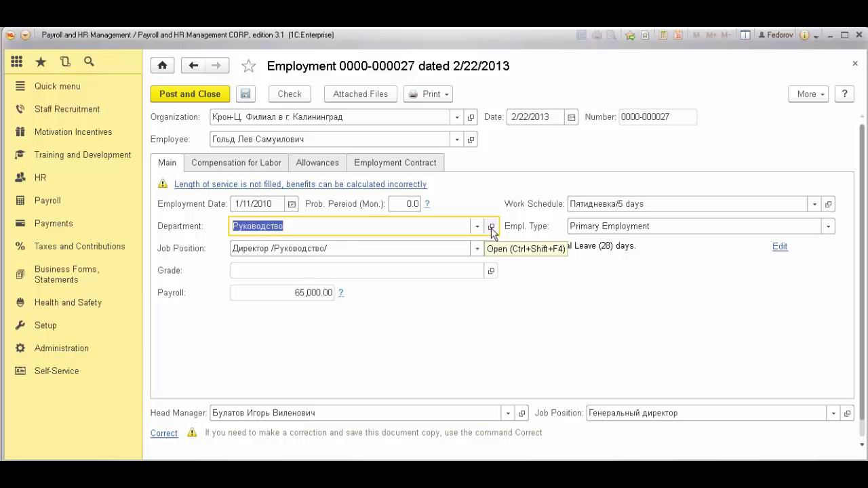This screenshot has height=488, width=868.
Task: Open the calendar icon in title bar
Action: tap(677, 35)
